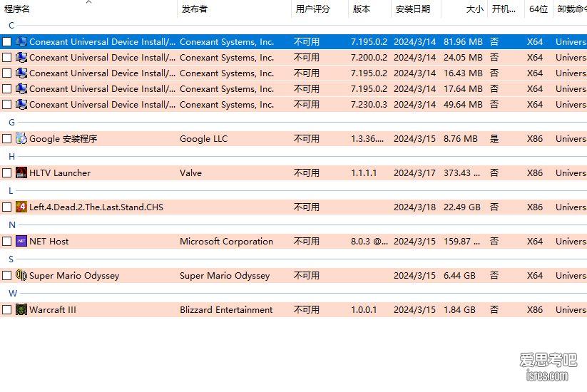Click version 1.0.0.1 of Warcraft III

point(364,310)
